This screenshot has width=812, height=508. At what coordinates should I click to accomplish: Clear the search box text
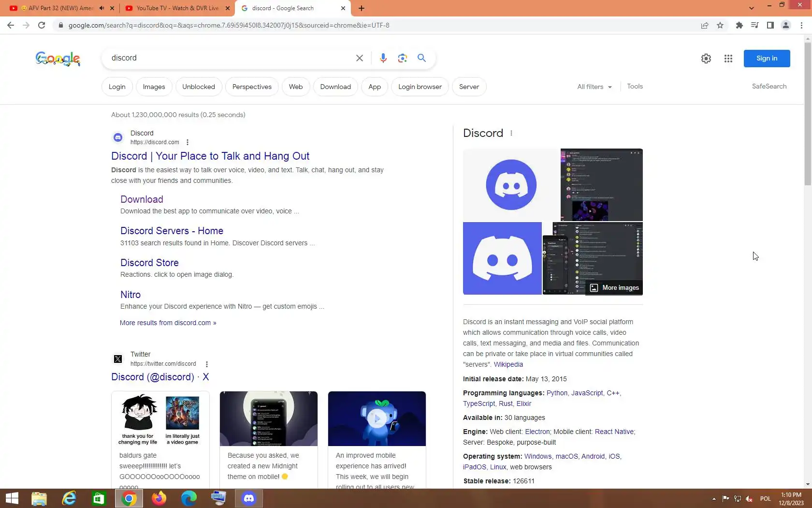[x=360, y=58]
